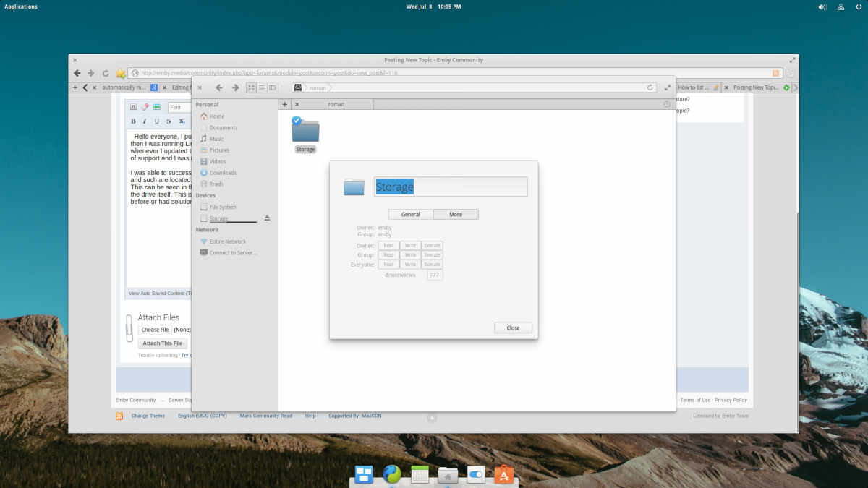Viewport: 868px width, 488px height.
Task: Eject the Storage device in sidebar
Action: [x=267, y=218]
